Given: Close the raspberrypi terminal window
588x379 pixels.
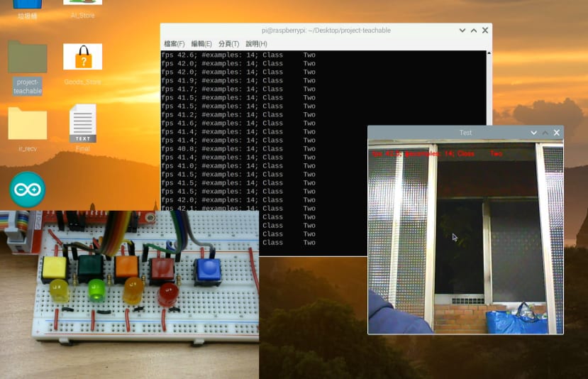Looking at the screenshot, I should [485, 31].
